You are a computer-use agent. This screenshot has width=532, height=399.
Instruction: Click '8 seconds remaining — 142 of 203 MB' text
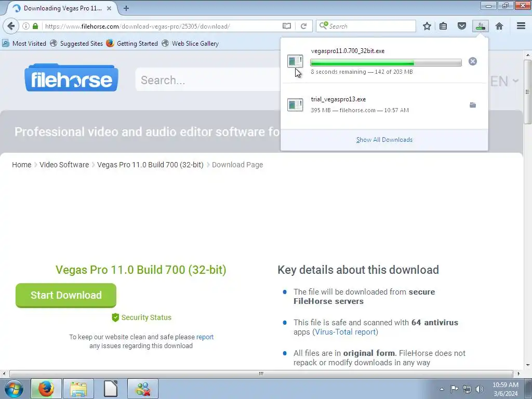pos(362,72)
